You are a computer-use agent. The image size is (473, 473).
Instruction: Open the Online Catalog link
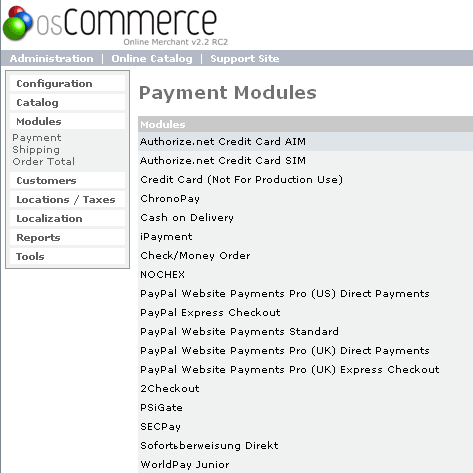tap(152, 59)
